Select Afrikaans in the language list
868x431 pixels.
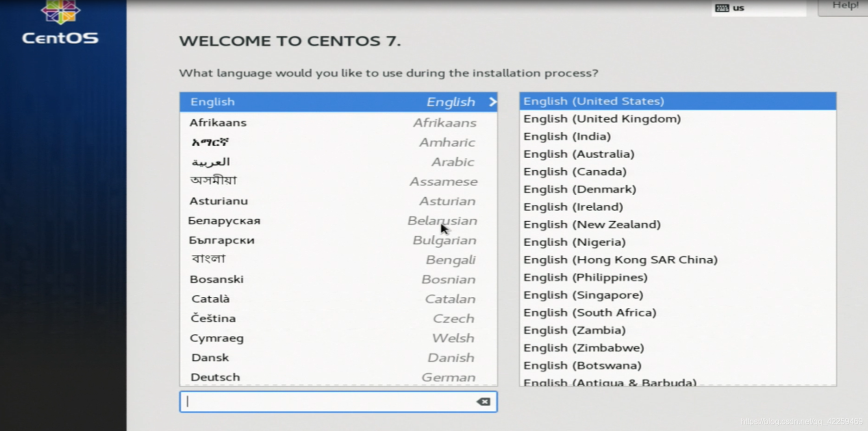[x=338, y=123]
